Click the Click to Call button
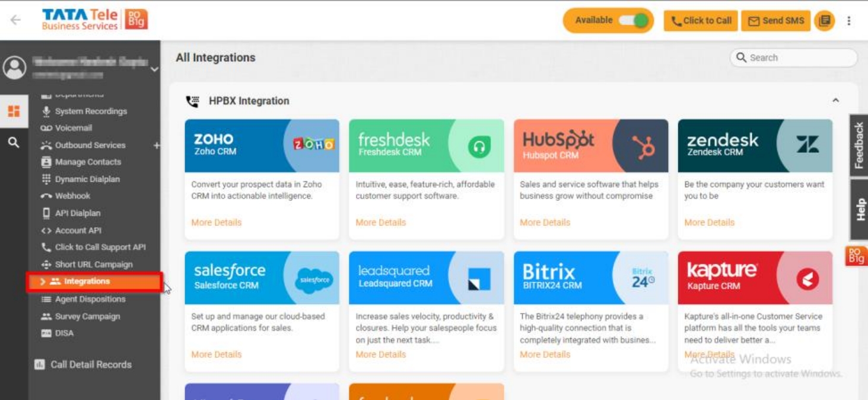Screen dimensions: 868x400 coord(701,21)
